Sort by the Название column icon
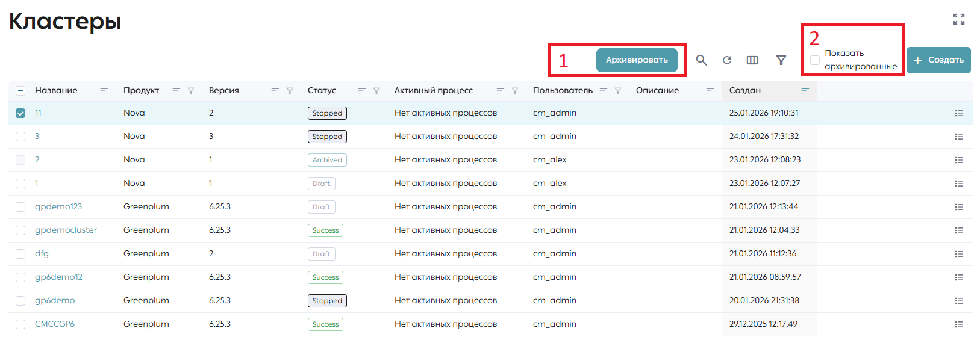The height and width of the screenshot is (346, 980). [x=104, y=91]
